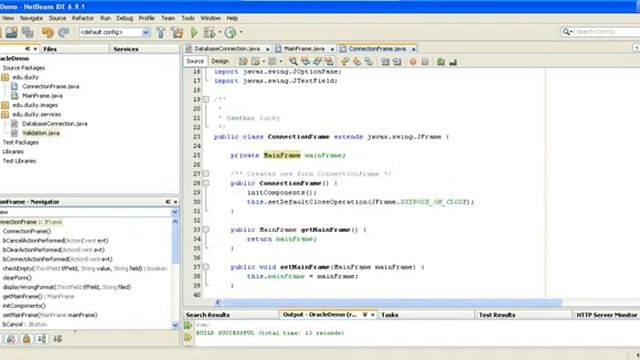Click Clean and Build Project icon
The image size is (640, 360).
tap(177, 32)
